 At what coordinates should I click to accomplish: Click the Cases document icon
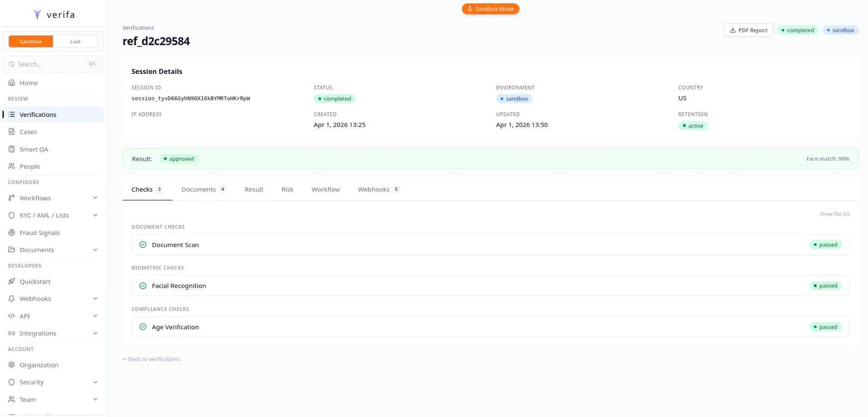pyautogui.click(x=11, y=131)
